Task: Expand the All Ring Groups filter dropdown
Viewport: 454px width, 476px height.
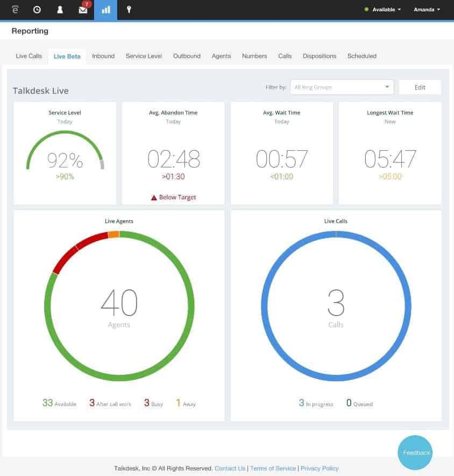Action: 342,87
